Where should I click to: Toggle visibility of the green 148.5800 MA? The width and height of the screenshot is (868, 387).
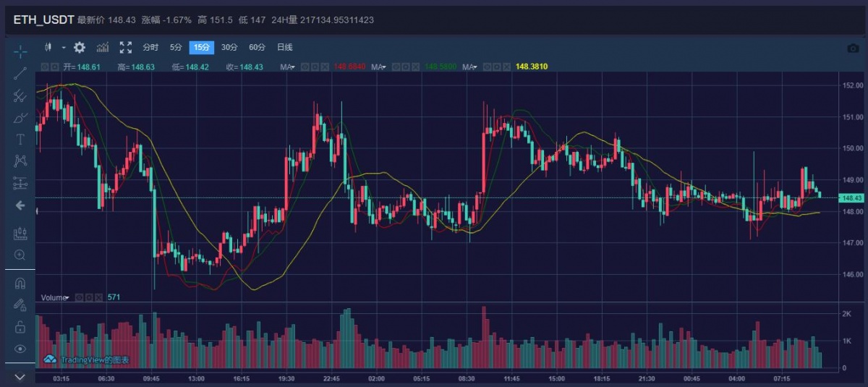pyautogui.click(x=396, y=67)
